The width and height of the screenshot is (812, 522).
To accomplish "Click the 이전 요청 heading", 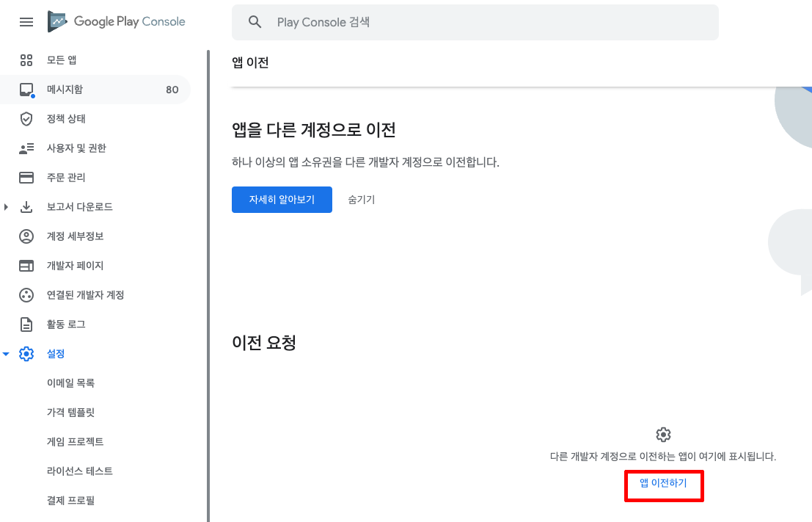I will pyautogui.click(x=264, y=343).
